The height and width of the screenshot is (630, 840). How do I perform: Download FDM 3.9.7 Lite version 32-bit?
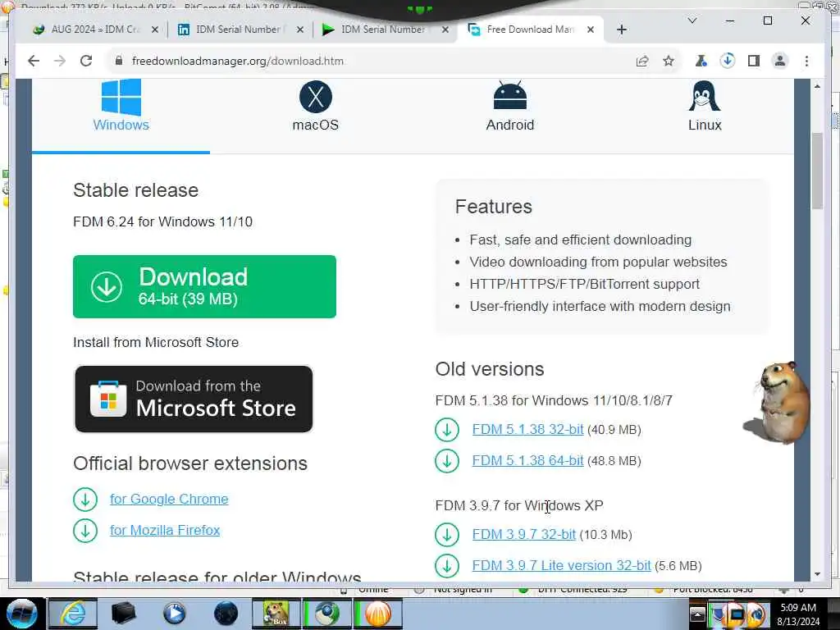(x=561, y=566)
